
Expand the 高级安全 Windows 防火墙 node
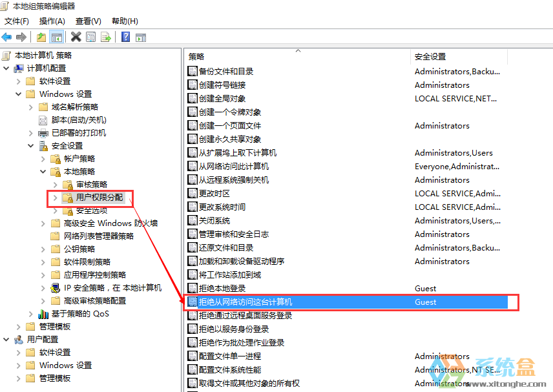point(43,223)
